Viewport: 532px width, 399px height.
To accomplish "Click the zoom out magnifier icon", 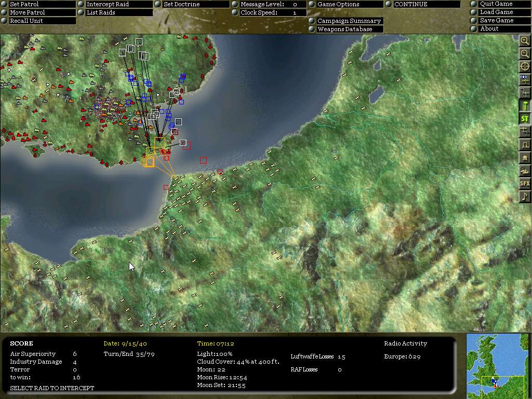I will click(525, 54).
